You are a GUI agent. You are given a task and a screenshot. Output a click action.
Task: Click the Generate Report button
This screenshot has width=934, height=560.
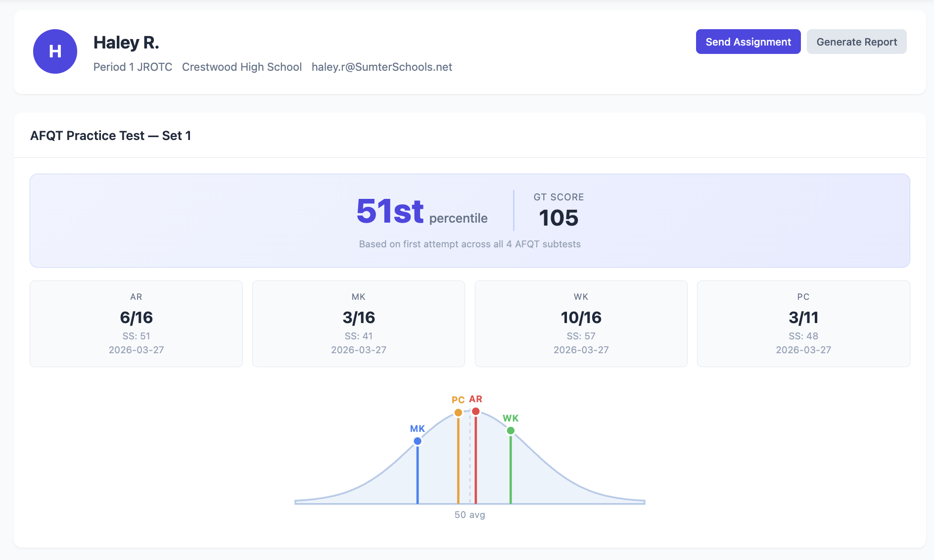(856, 42)
